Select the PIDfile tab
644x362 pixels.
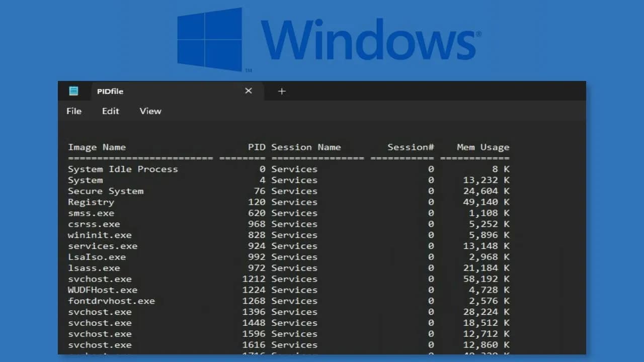click(x=110, y=91)
